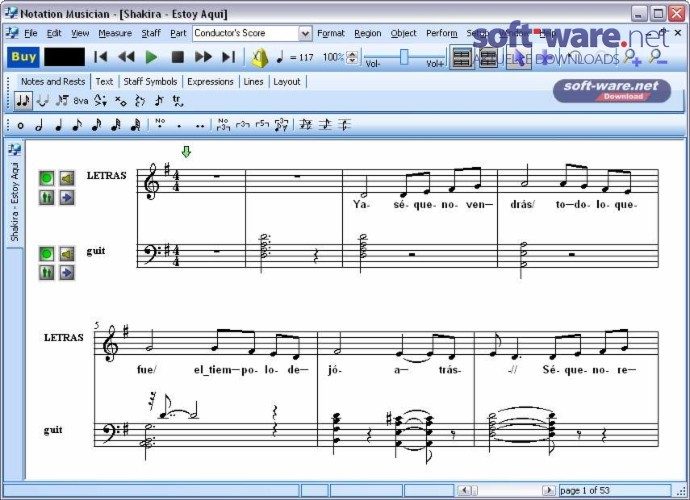Open the File menu
690x500 pixels.
[30, 33]
